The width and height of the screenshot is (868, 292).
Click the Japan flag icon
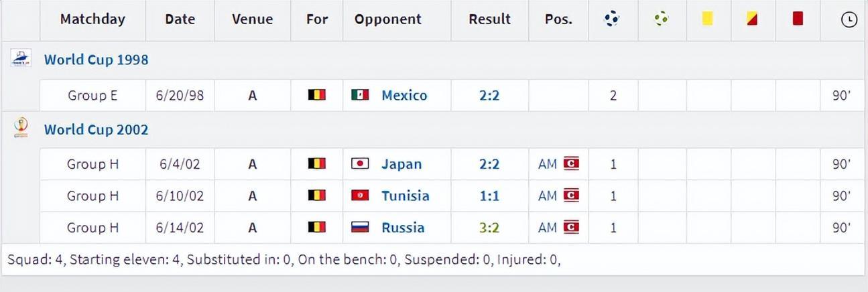tap(361, 163)
